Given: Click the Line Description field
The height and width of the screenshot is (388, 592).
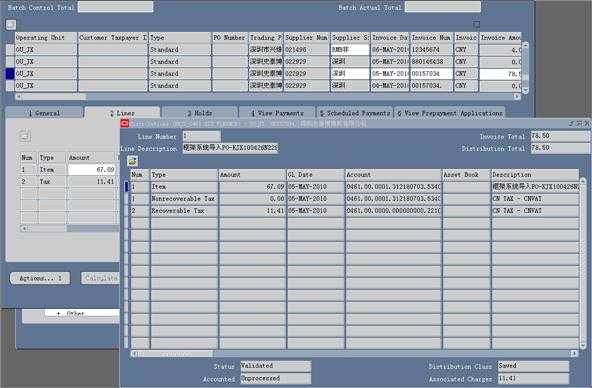Looking at the screenshot, I should [x=231, y=148].
